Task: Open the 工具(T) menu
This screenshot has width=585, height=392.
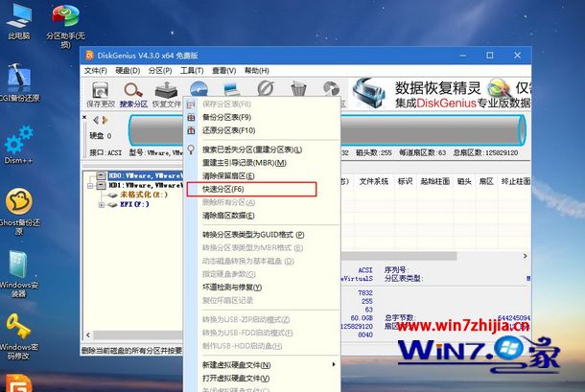Action: 192,71
